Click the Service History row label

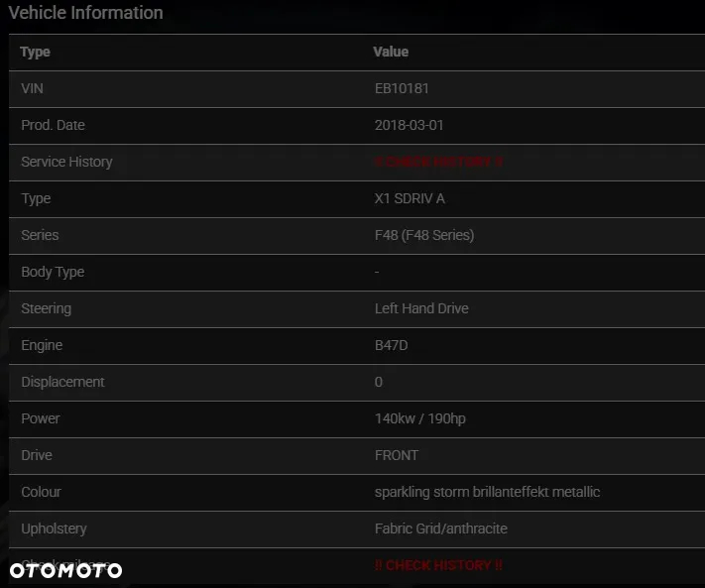coord(67,162)
